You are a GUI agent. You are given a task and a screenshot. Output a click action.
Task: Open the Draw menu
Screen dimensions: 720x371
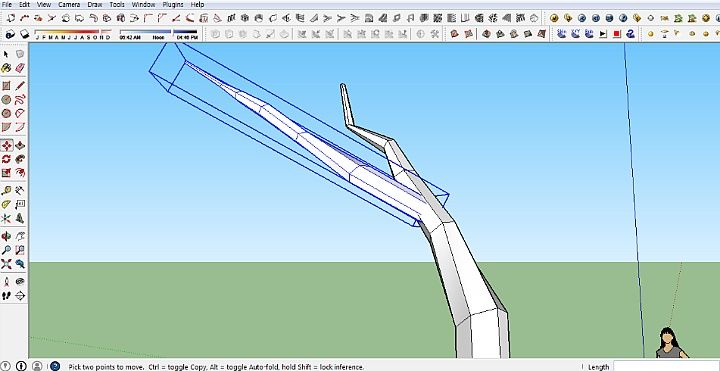point(95,4)
